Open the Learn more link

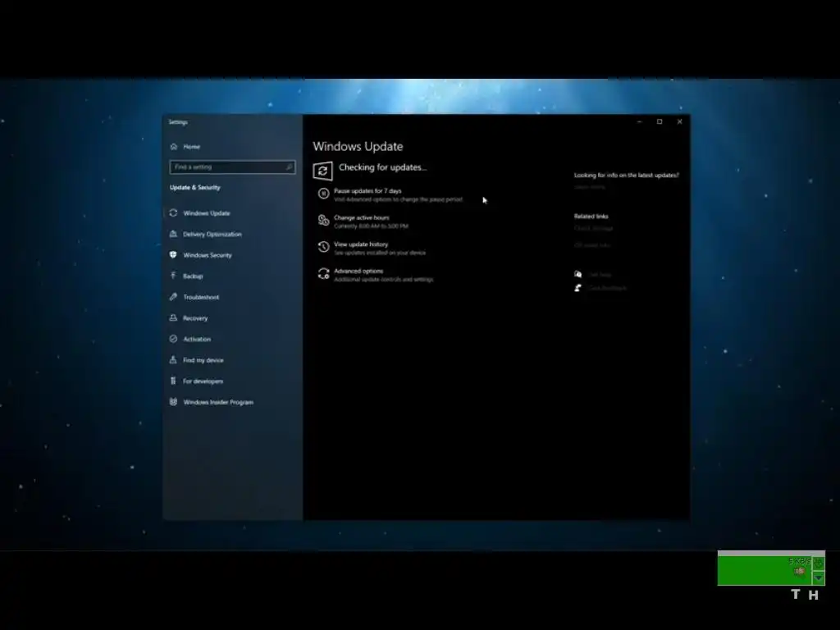pyautogui.click(x=589, y=187)
